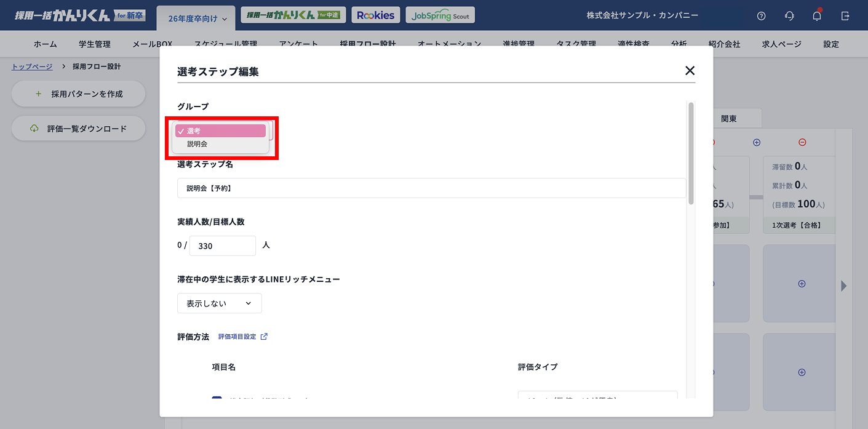
Task: Open the notification bell with red badge
Action: pos(816,15)
